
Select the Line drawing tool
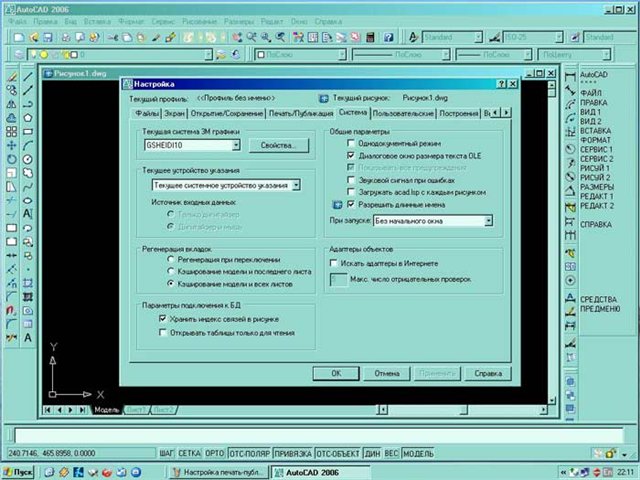pyautogui.click(x=28, y=77)
